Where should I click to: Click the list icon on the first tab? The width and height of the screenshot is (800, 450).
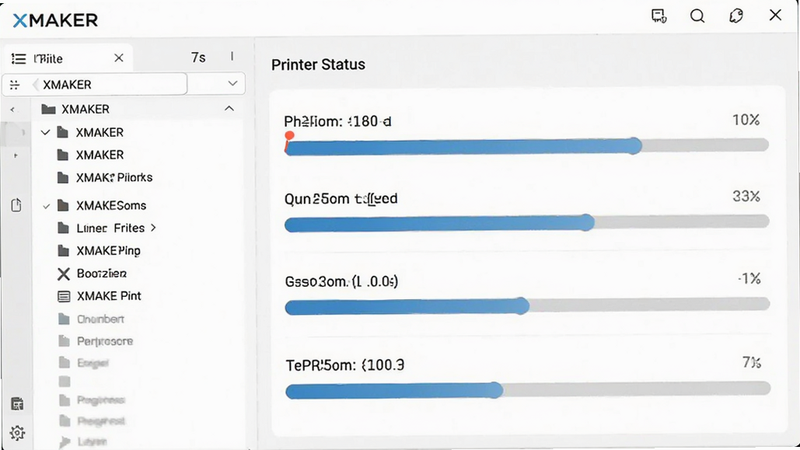coord(19,59)
